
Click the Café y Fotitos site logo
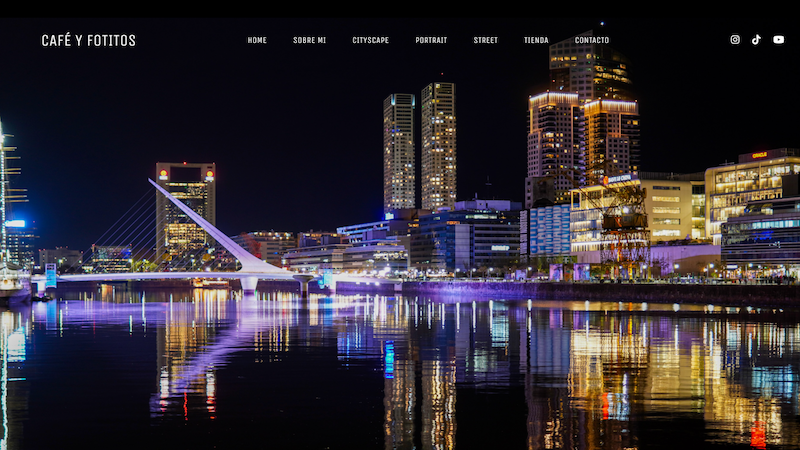click(88, 40)
